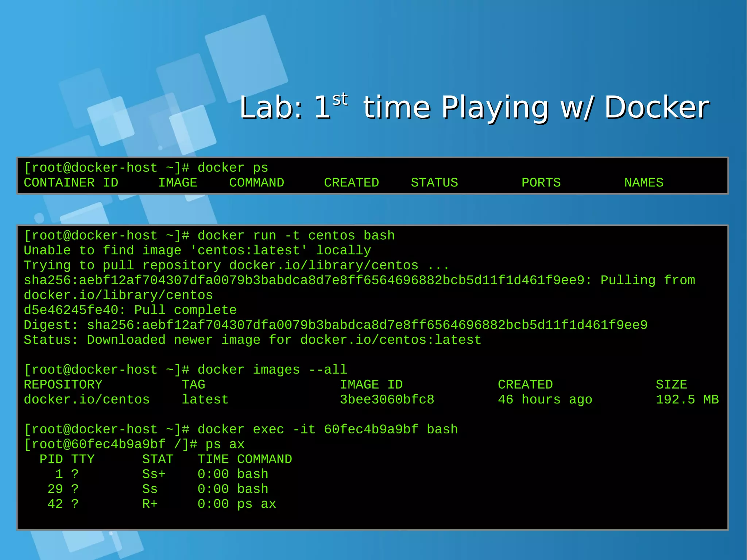Screen dimensions: 747x560
Task: Click the '192.5 MB' size value
Action: pos(687,399)
